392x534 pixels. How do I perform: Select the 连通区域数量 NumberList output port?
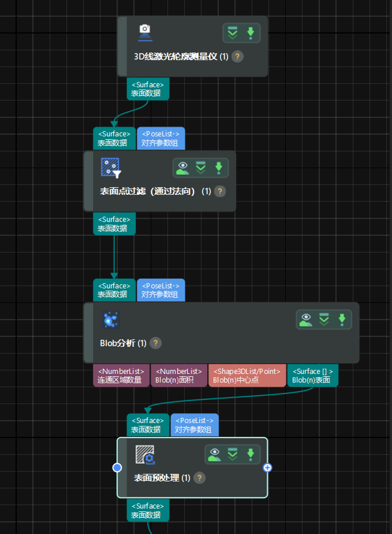click(121, 375)
